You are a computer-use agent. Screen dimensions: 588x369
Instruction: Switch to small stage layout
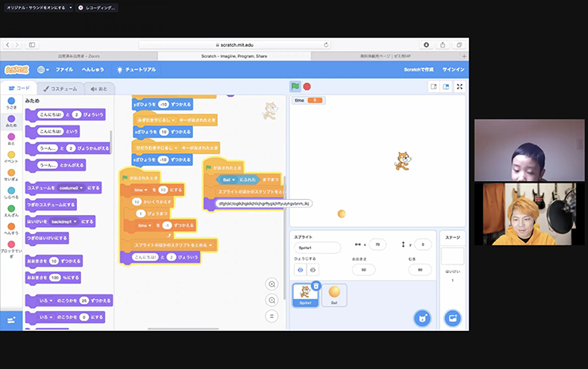coord(434,86)
